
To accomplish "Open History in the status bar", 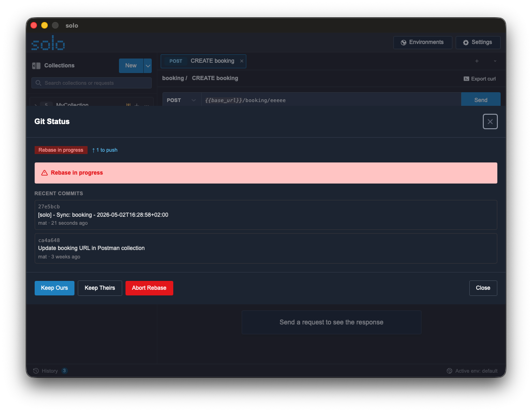I will coord(50,371).
